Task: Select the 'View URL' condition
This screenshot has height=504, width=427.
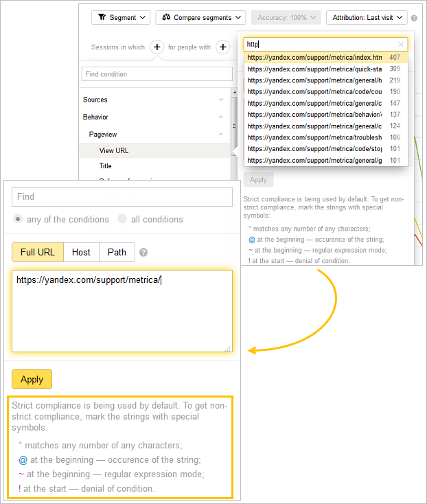Action: point(114,150)
